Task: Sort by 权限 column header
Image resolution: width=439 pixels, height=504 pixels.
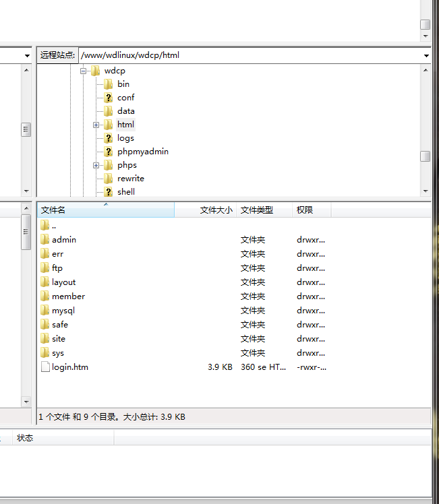Action: 312,210
